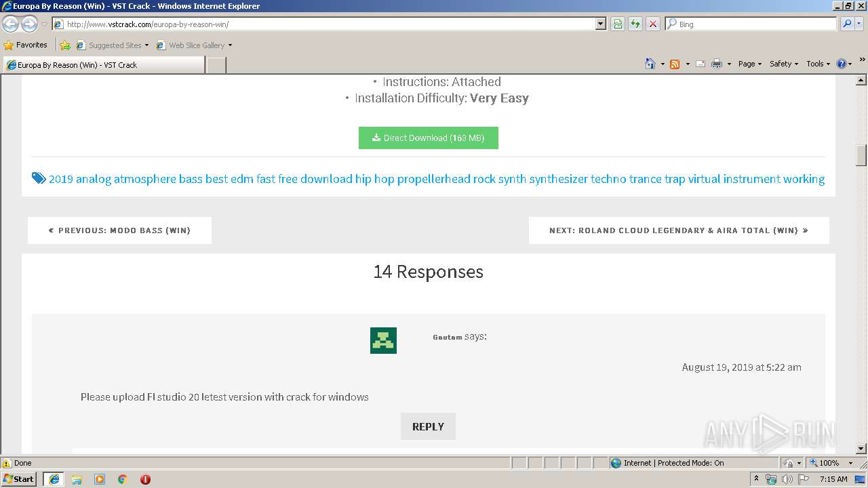Click the RSS Feeds icon
Image resolution: width=868 pixels, height=488 pixels.
(675, 64)
